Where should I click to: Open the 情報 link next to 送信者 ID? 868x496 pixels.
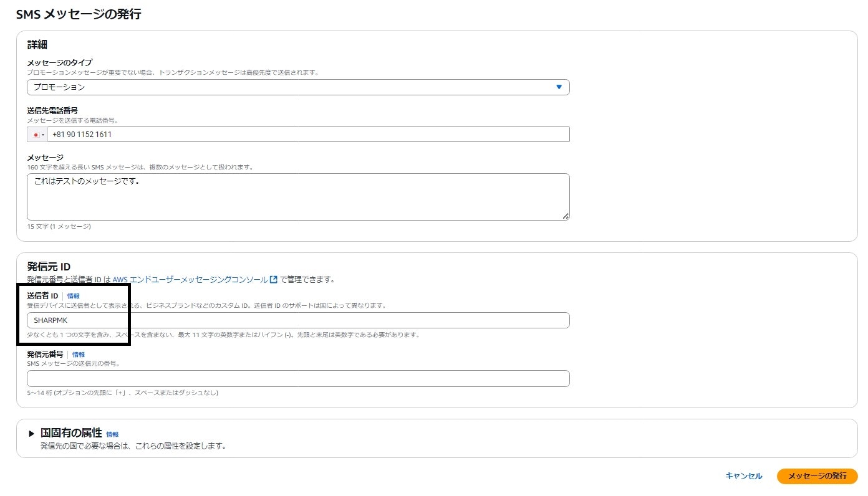pos(74,296)
